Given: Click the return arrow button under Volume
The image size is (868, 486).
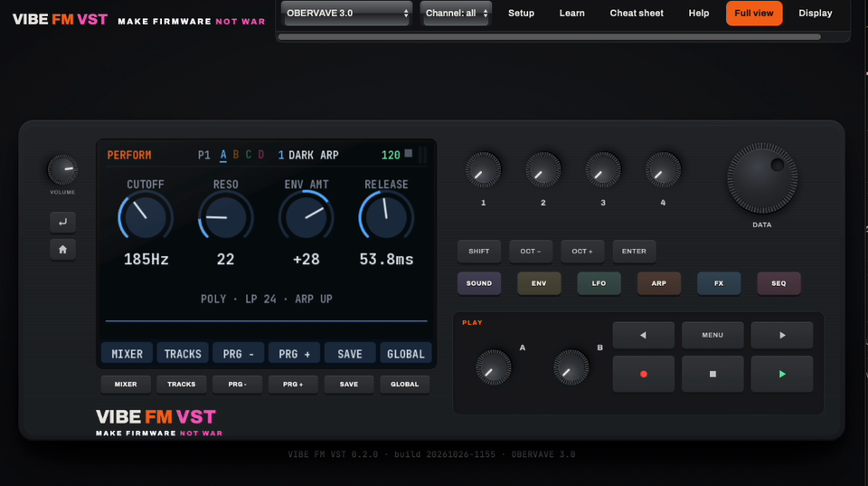Looking at the screenshot, I should (x=62, y=223).
